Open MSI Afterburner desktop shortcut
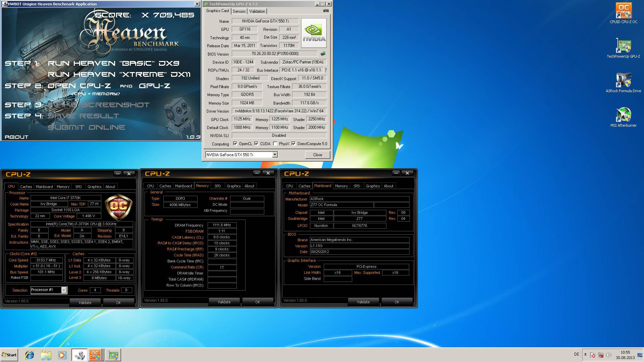This screenshot has height=362, width=644. [623, 117]
